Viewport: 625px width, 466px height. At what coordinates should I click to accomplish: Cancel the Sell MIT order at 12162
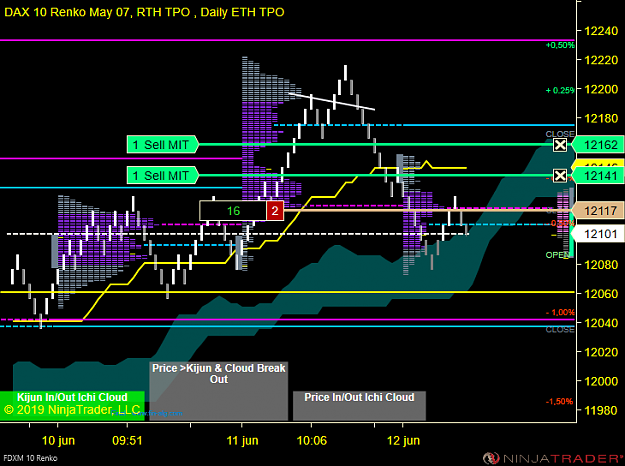(560, 145)
